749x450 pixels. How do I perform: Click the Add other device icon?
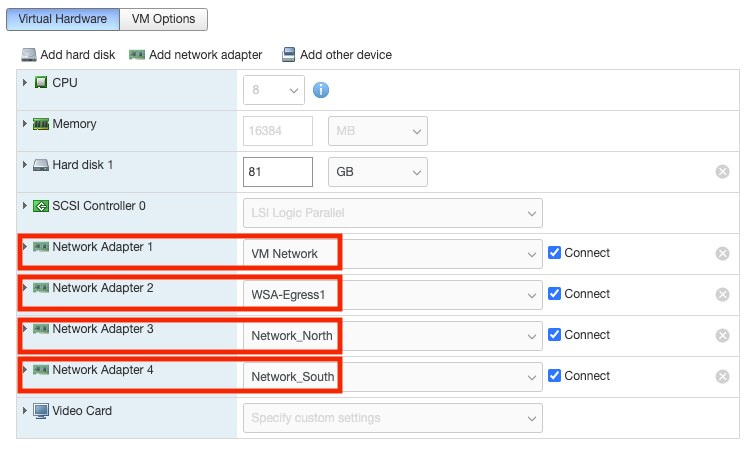click(289, 55)
